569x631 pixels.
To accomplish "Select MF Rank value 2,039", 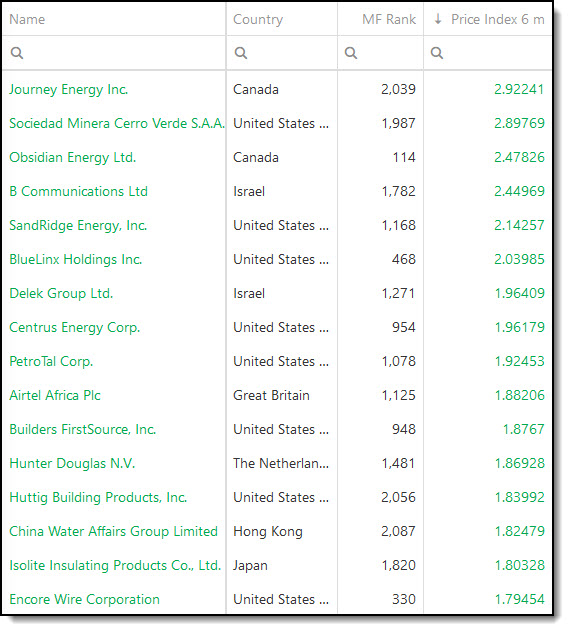I will pyautogui.click(x=398, y=89).
